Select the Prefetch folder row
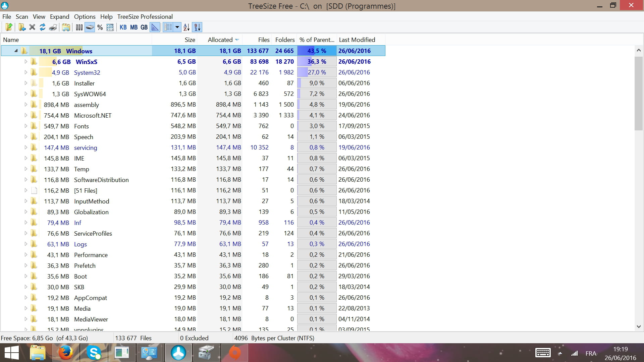This screenshot has height=362, width=644. (193, 265)
